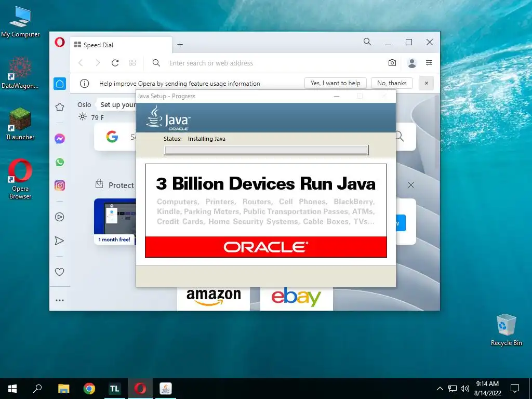Screen dimensions: 532x399
Task: Click the Java installation progress bar
Action: point(267,150)
